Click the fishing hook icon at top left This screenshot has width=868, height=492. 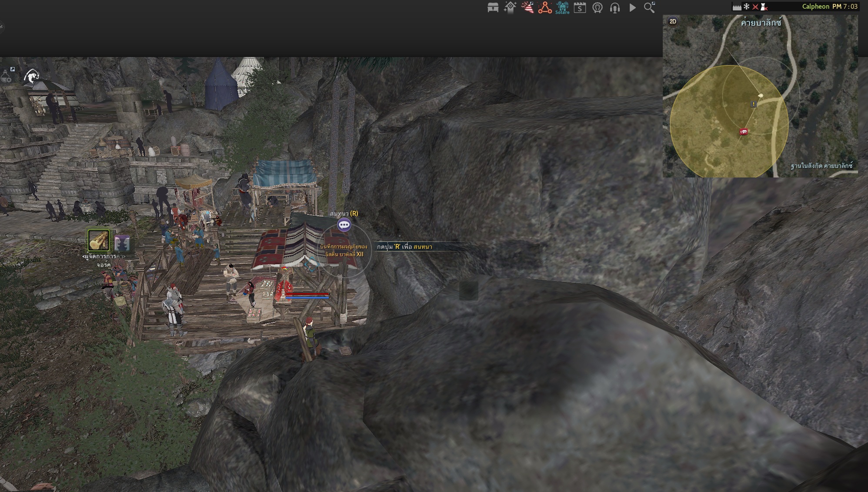31,77
